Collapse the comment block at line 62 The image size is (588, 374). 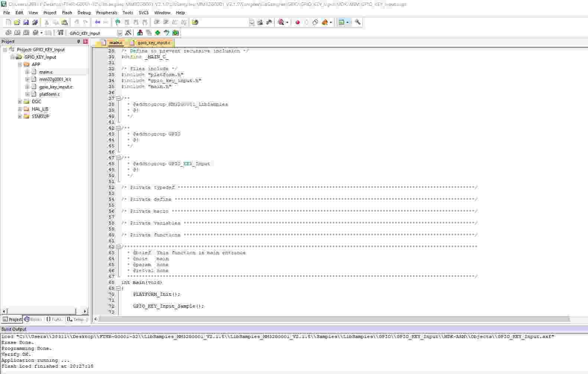point(118,247)
